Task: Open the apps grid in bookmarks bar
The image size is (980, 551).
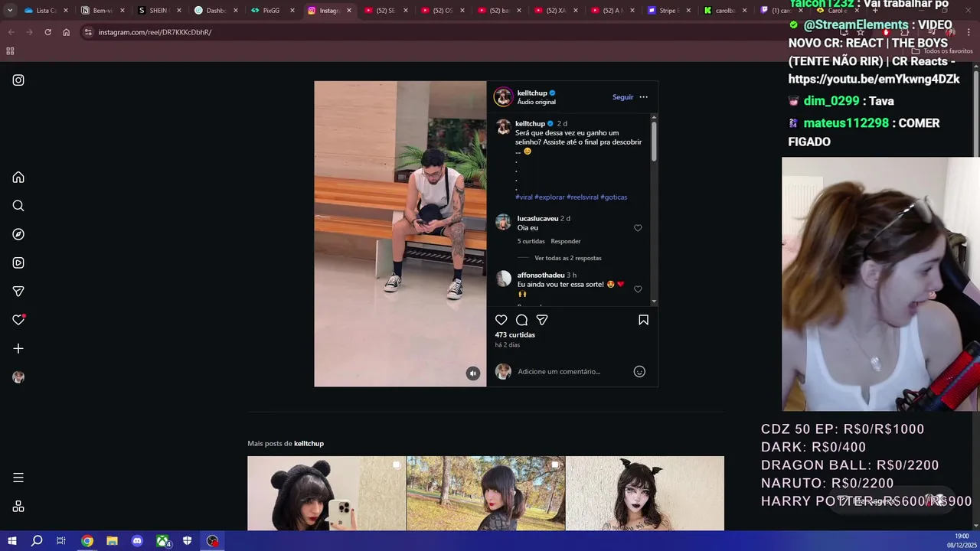Action: click(x=10, y=51)
